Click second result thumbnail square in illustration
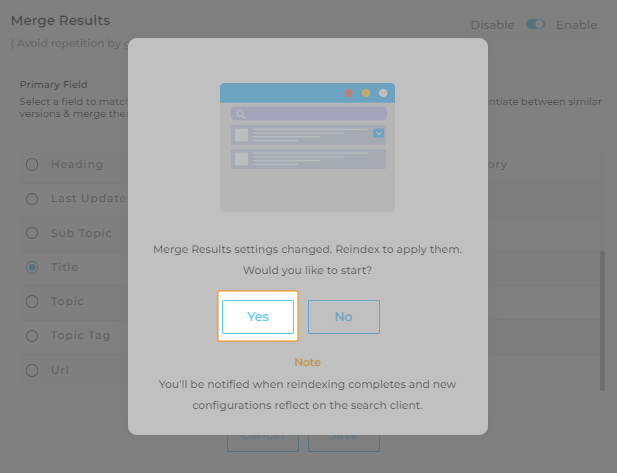Screen dimensions: 617x473 click(x=241, y=158)
